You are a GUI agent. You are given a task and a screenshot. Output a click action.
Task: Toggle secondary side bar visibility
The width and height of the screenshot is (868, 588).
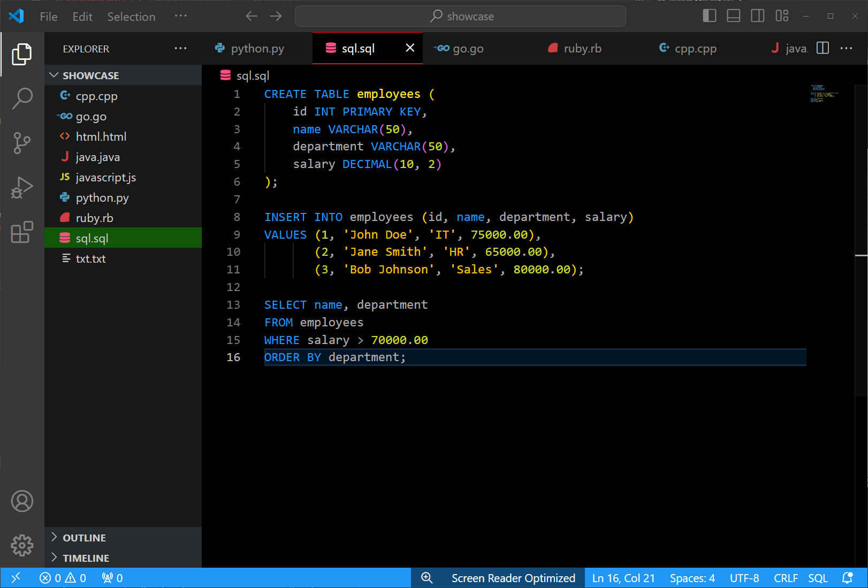758,16
